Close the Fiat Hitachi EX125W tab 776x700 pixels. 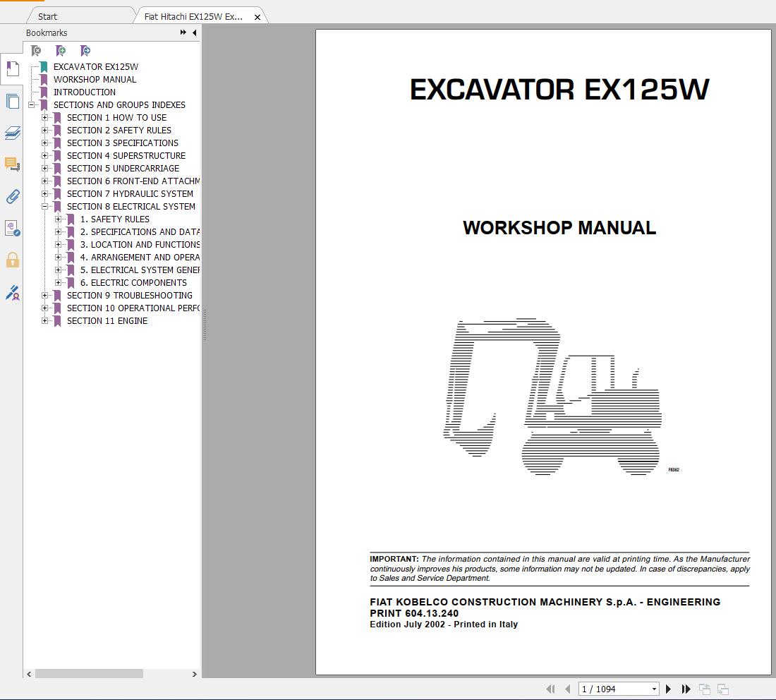pyautogui.click(x=257, y=18)
